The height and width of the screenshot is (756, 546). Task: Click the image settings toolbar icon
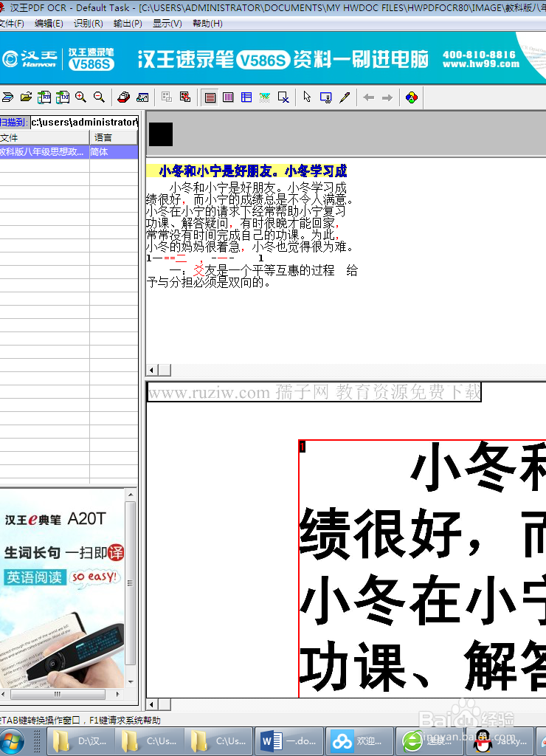click(x=142, y=97)
